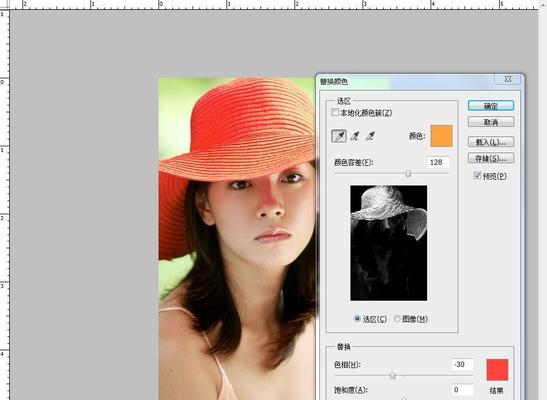Select the eyedropper tool in Replace Color
Screen dimensions: 547x400
click(x=339, y=136)
